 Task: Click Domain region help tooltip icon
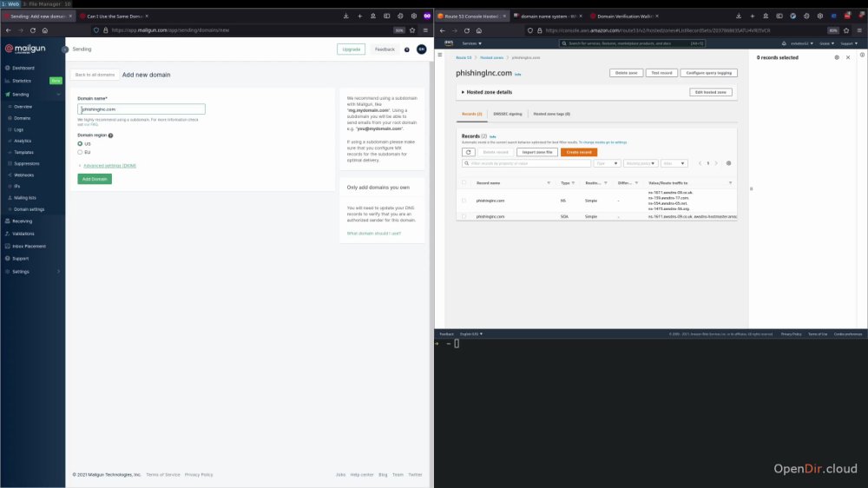point(111,135)
